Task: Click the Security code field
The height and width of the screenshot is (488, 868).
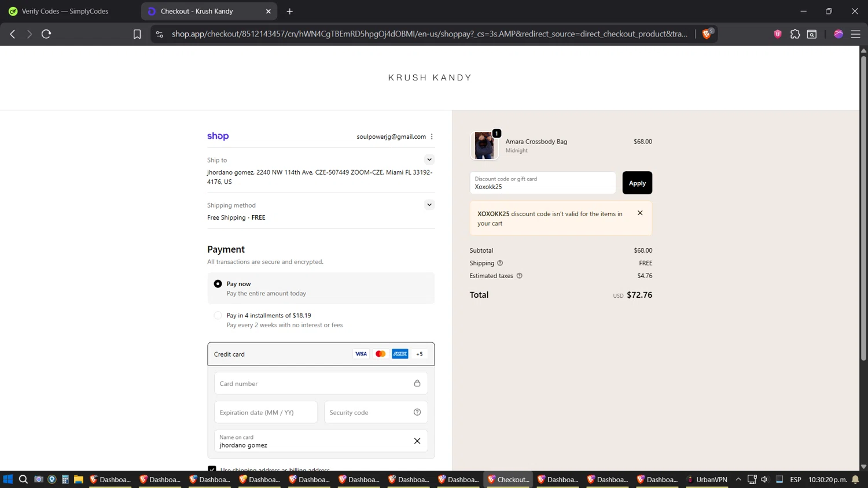Action: point(376,412)
